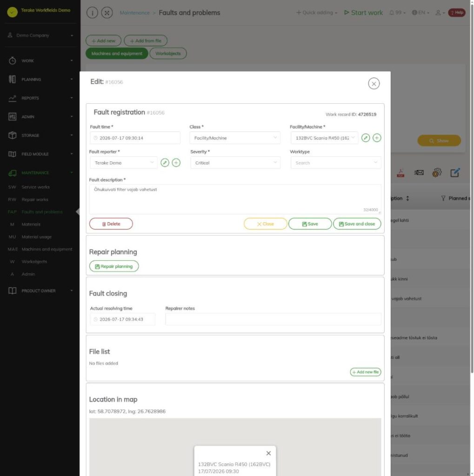
Task: Edit the Fault reporter with pencil icon
Action: coord(165,163)
